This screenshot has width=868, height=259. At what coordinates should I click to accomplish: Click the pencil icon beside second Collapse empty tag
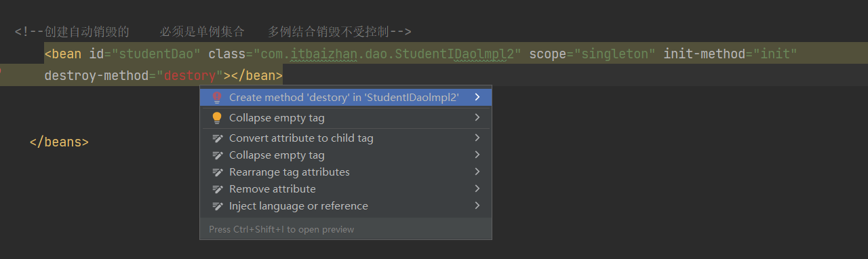(x=218, y=155)
